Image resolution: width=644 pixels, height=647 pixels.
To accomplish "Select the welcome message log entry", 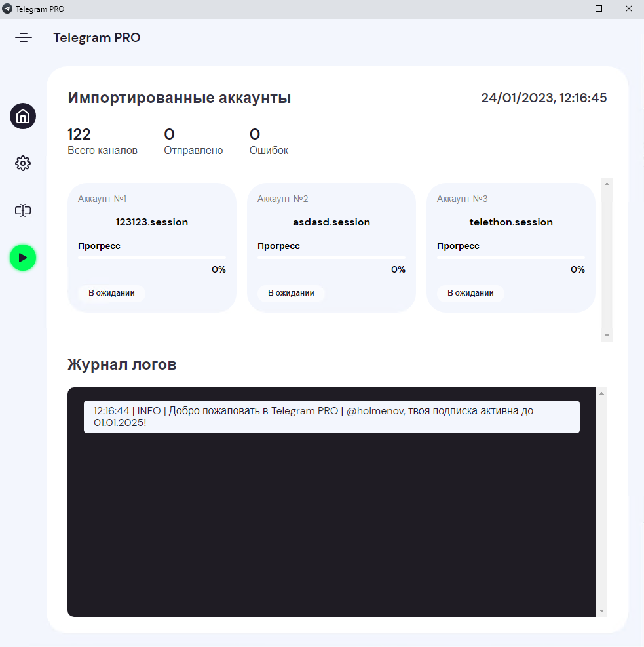I will click(331, 417).
